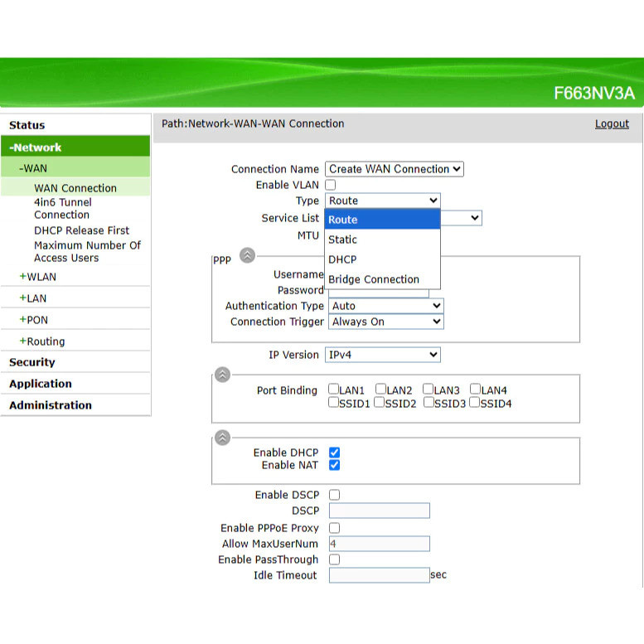
Task: Tick the SSID3 port binding checkbox
Action: 429,403
